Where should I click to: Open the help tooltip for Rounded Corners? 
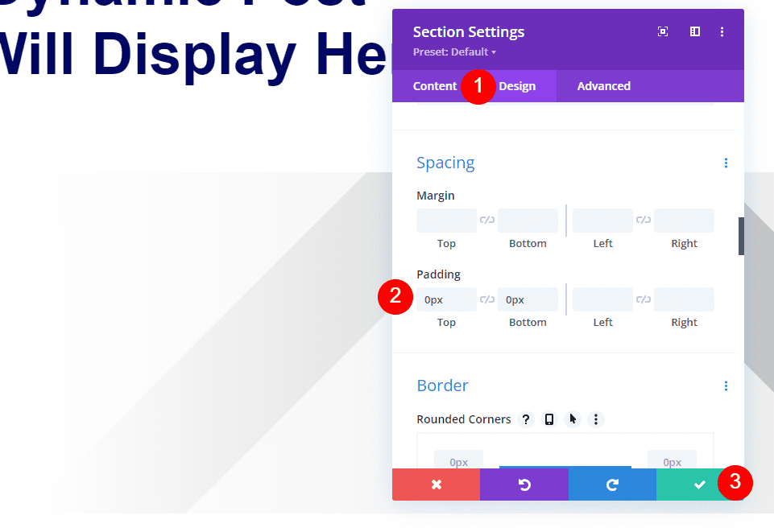point(526,419)
